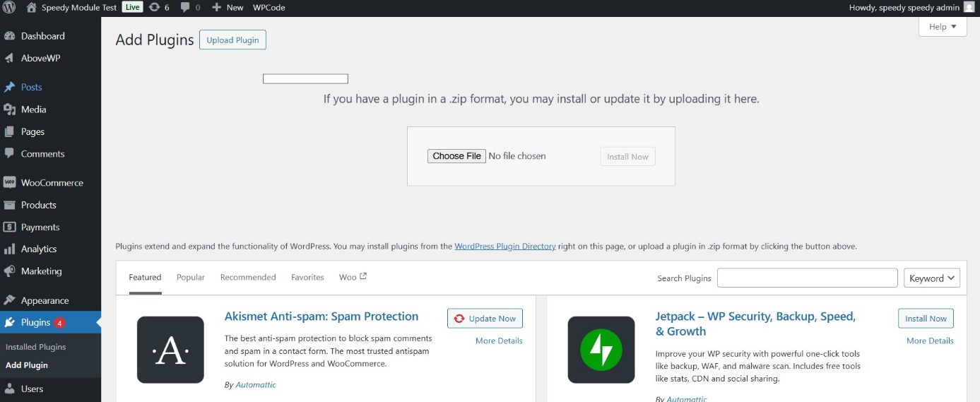The width and height of the screenshot is (980, 402).
Task: Open More Details for Jetpack
Action: click(930, 341)
